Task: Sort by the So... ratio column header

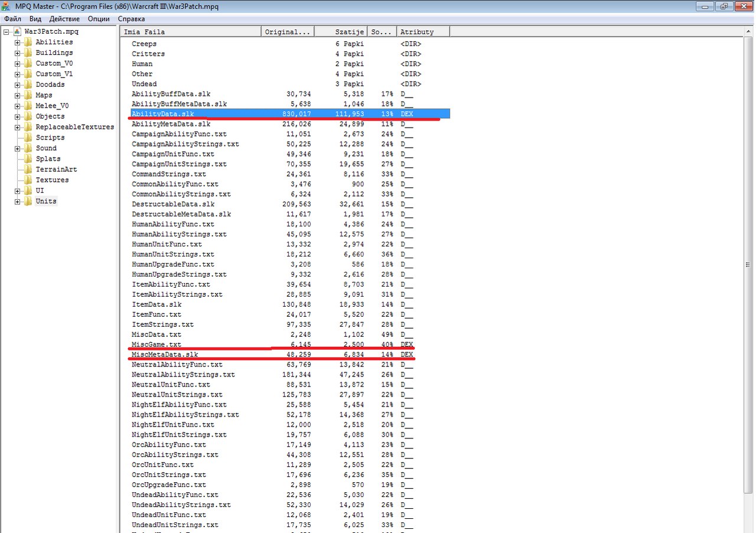Action: [x=382, y=32]
